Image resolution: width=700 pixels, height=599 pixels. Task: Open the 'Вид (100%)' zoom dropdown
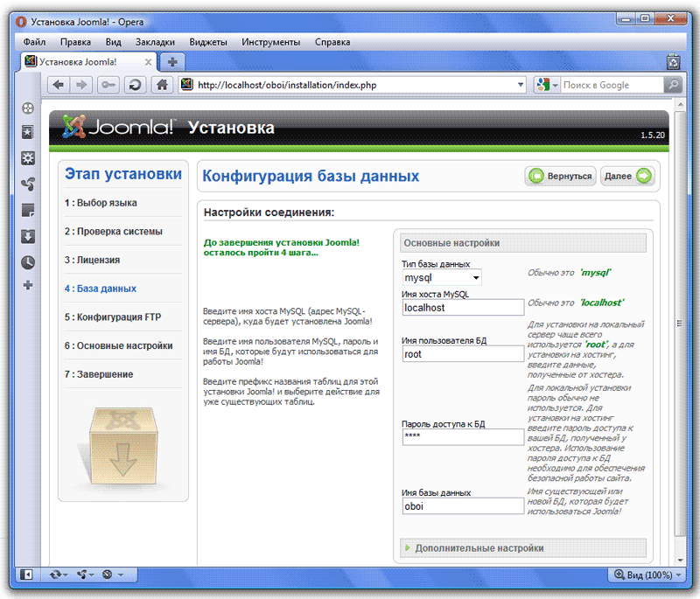(648, 575)
